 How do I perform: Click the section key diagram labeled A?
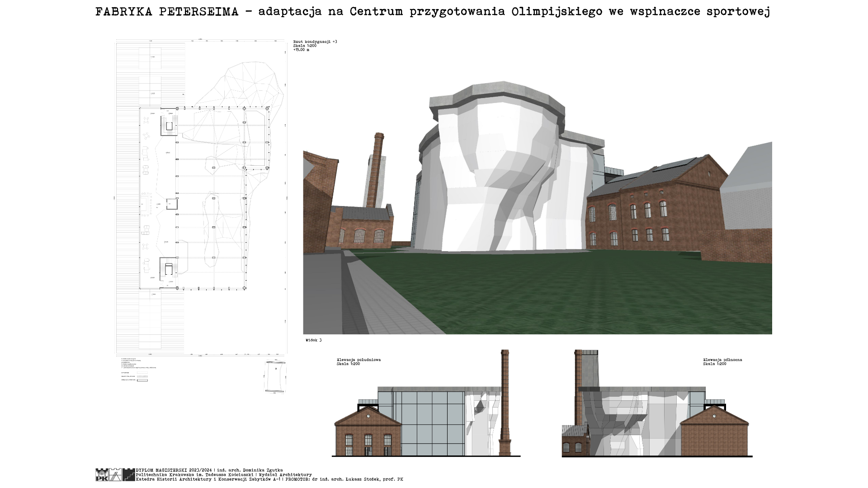click(x=275, y=377)
